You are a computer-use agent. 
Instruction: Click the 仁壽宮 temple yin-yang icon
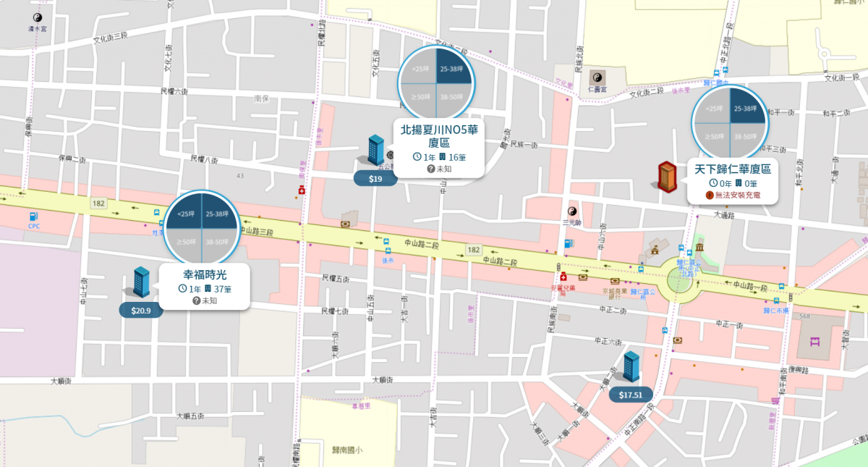pyautogui.click(x=597, y=77)
